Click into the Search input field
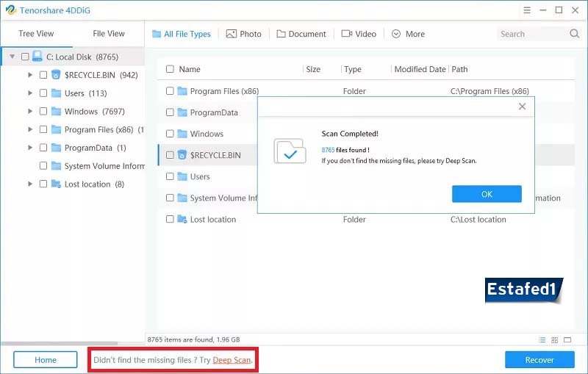Viewport: 588px width, 374px height. click(x=531, y=34)
